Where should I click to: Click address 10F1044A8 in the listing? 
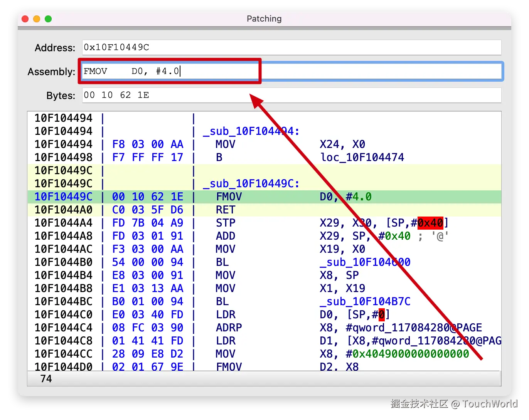pyautogui.click(x=64, y=236)
